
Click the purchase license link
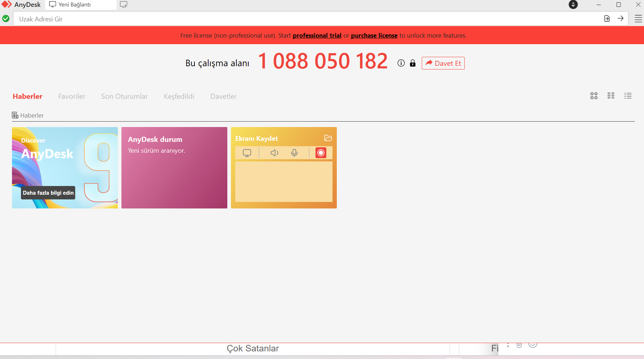pyautogui.click(x=374, y=35)
